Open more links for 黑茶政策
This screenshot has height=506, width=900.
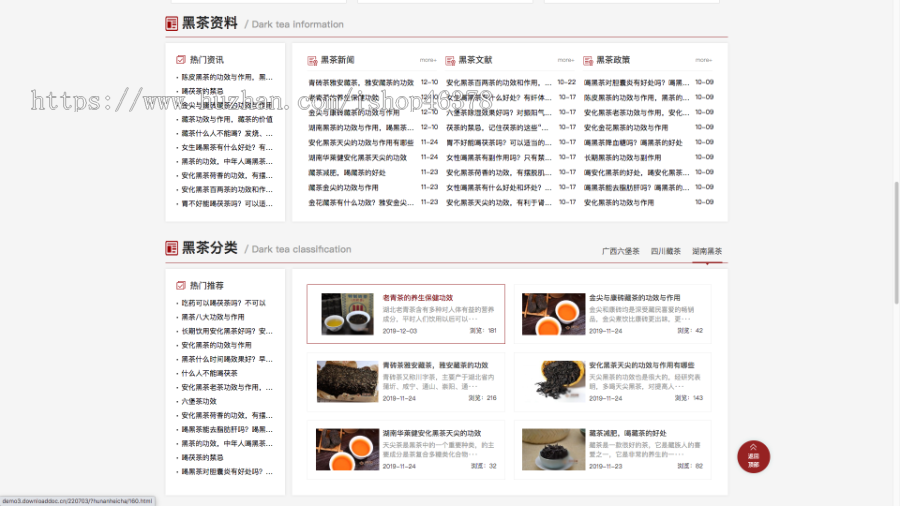703,60
